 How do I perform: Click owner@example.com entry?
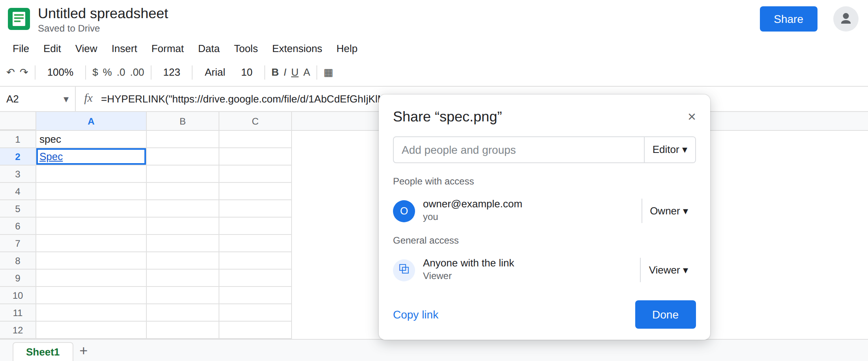472,204
